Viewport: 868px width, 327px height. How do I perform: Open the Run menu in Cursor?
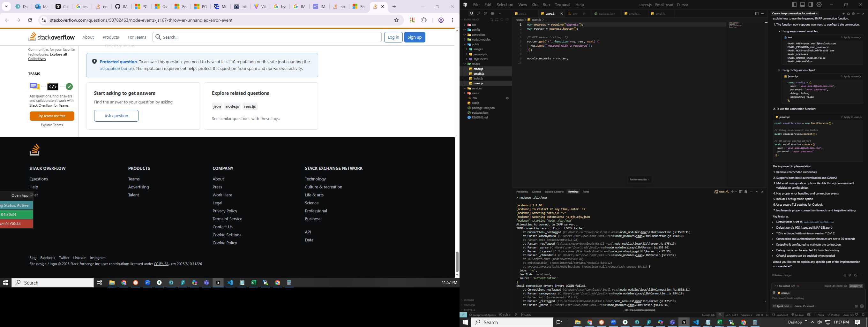click(546, 4)
